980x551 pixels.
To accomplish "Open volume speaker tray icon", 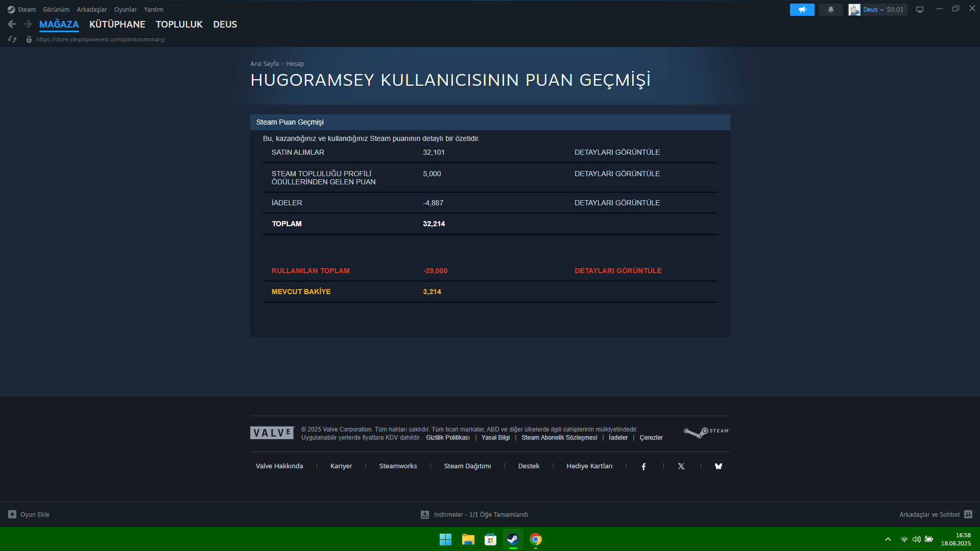I will 917,539.
